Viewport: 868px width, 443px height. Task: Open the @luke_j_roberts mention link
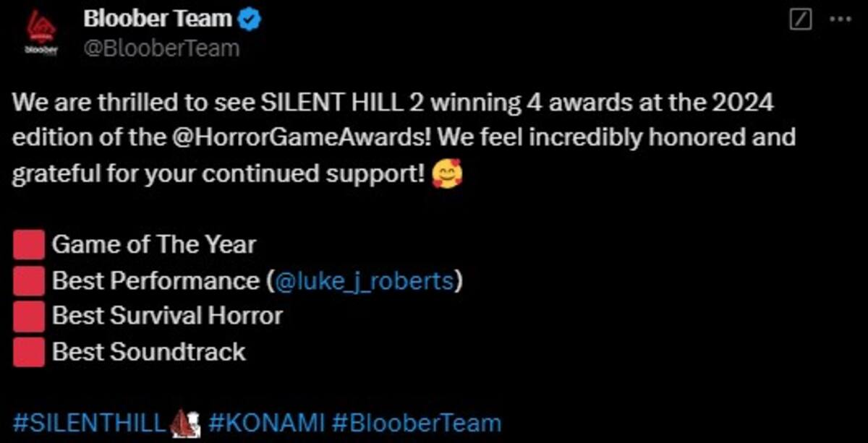click(364, 281)
